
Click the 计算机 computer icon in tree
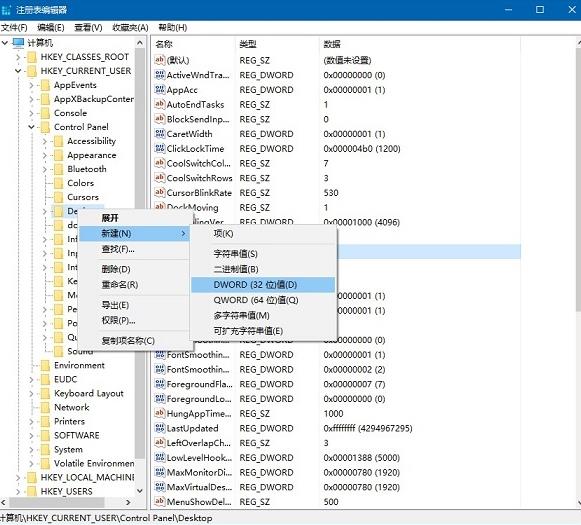[x=19, y=43]
